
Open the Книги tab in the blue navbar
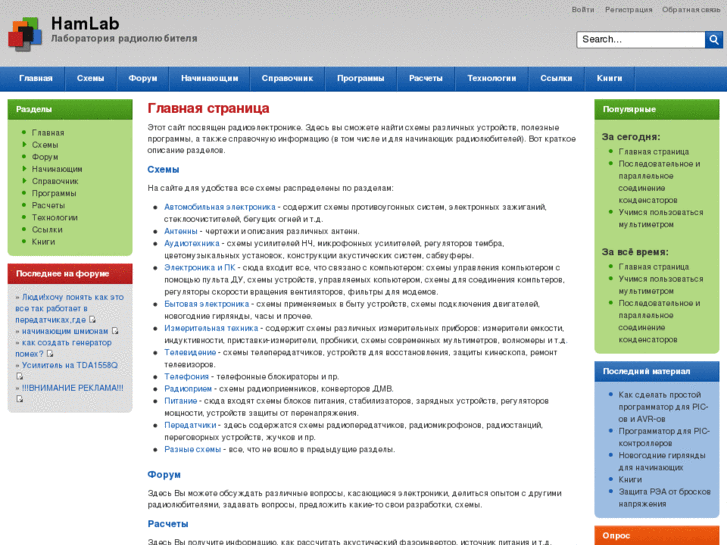click(609, 78)
